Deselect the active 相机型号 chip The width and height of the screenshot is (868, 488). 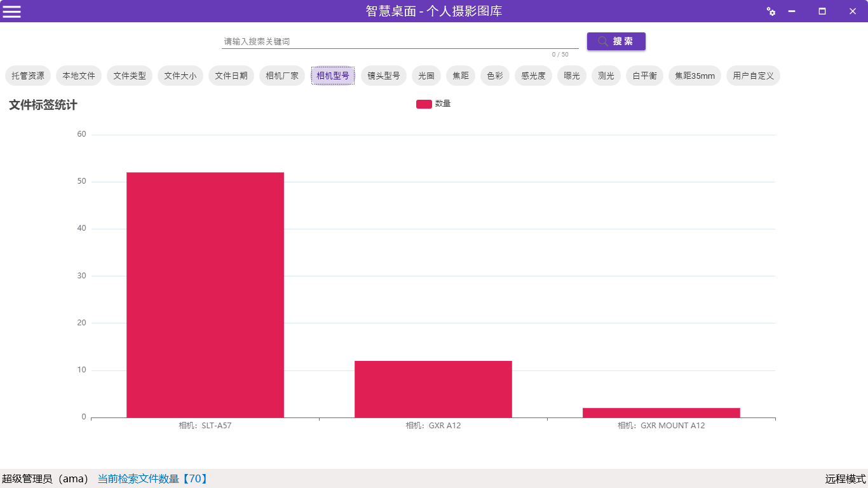pos(333,76)
